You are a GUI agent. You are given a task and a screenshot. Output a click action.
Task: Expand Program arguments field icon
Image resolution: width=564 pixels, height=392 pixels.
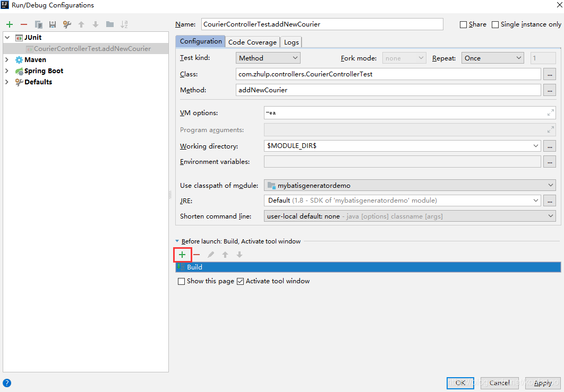[x=550, y=130]
